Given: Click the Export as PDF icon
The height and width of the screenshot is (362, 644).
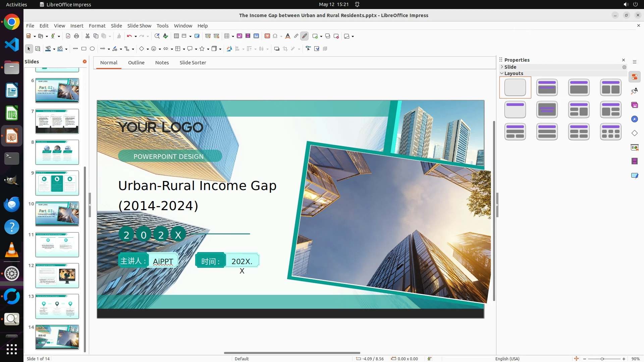Looking at the screenshot, I should (x=68, y=36).
